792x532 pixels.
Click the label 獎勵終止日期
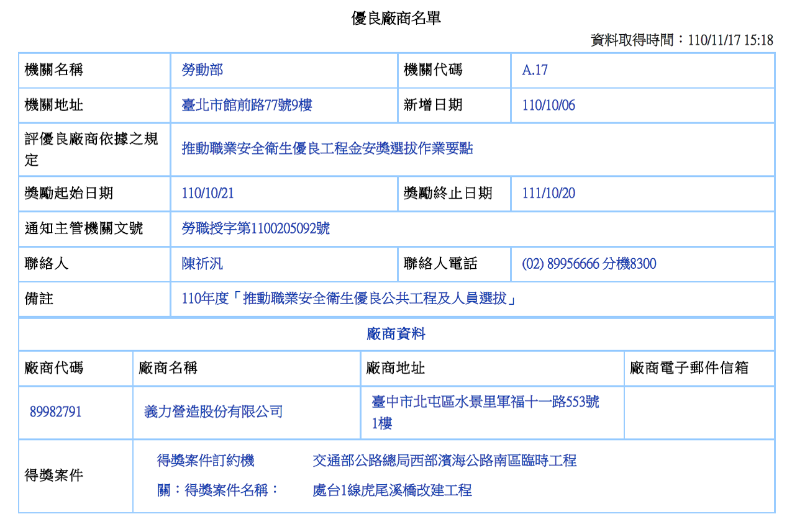coord(448,194)
